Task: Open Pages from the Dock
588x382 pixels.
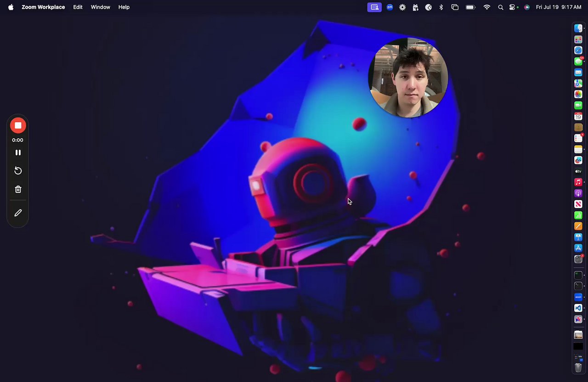Action: coord(578,226)
